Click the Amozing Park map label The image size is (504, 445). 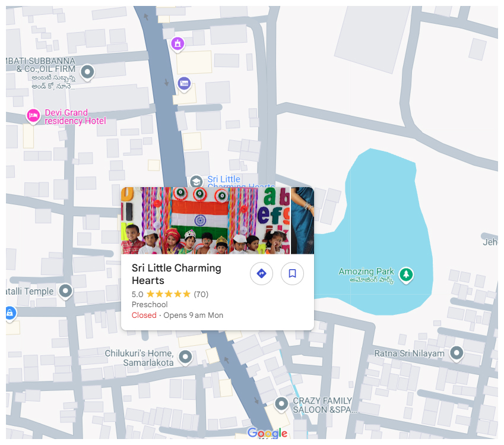tap(366, 275)
